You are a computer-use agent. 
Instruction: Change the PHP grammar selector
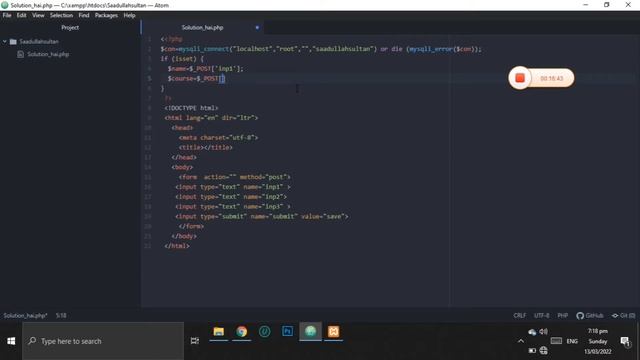[x=563, y=316]
